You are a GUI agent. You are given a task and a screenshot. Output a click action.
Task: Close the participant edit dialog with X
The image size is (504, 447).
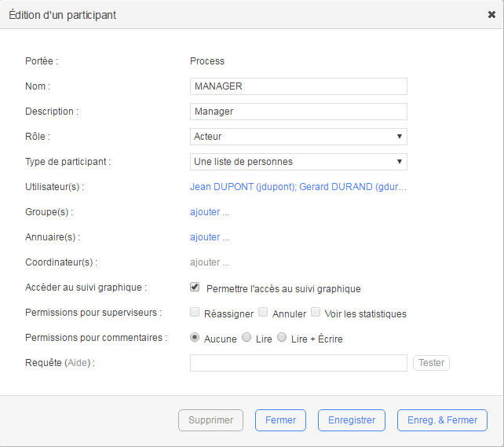click(491, 14)
